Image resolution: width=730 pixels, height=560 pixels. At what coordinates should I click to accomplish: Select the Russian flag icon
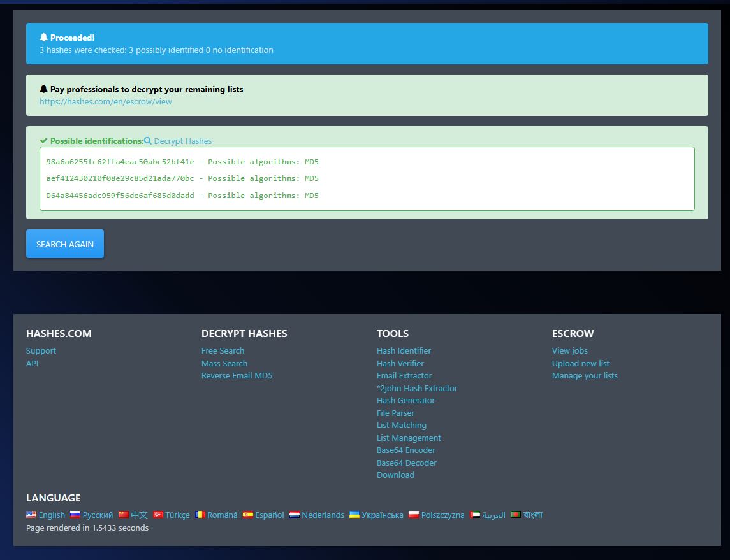pos(73,514)
